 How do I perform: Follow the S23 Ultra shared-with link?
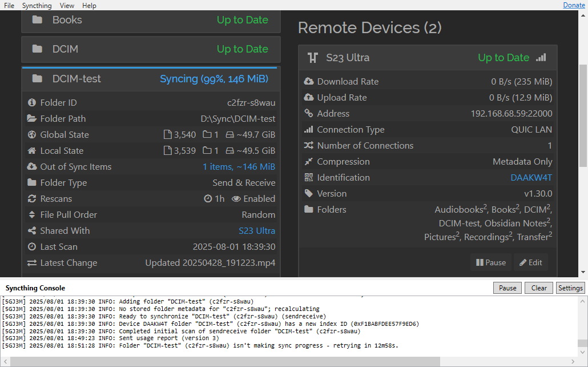point(257,230)
